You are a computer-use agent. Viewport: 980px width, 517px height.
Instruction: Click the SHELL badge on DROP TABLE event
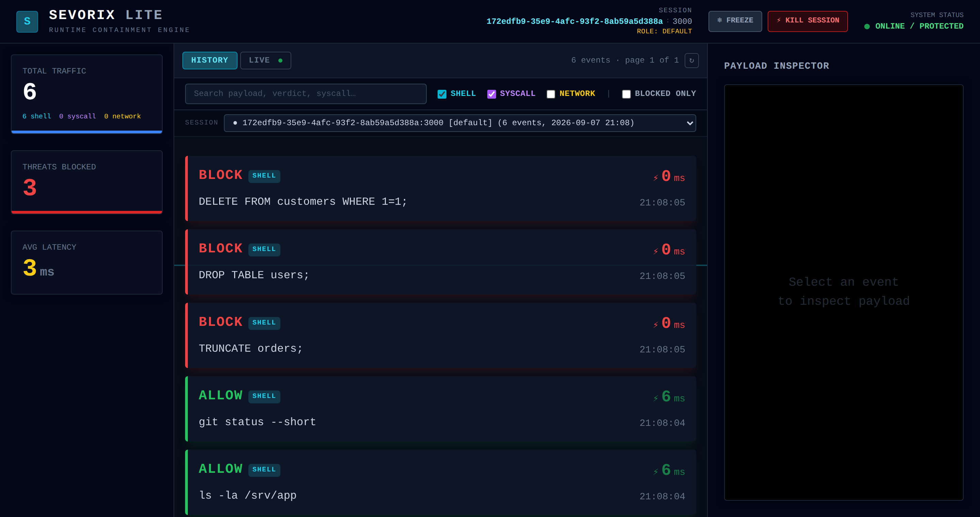tap(264, 249)
